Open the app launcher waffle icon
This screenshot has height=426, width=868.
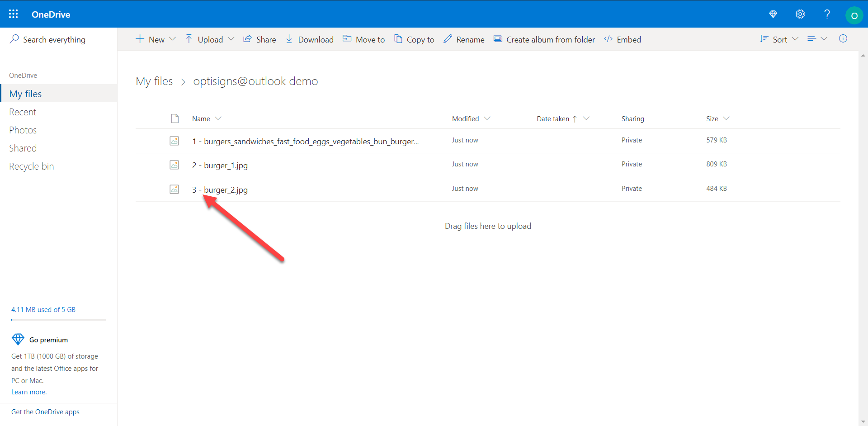(14, 14)
